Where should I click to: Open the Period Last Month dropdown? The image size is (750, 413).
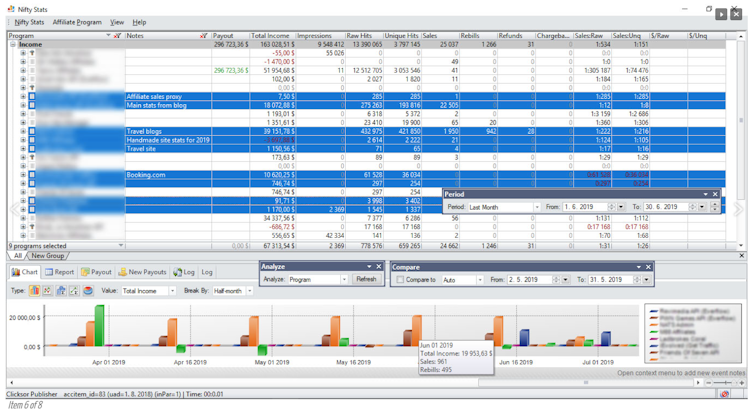[537, 207]
